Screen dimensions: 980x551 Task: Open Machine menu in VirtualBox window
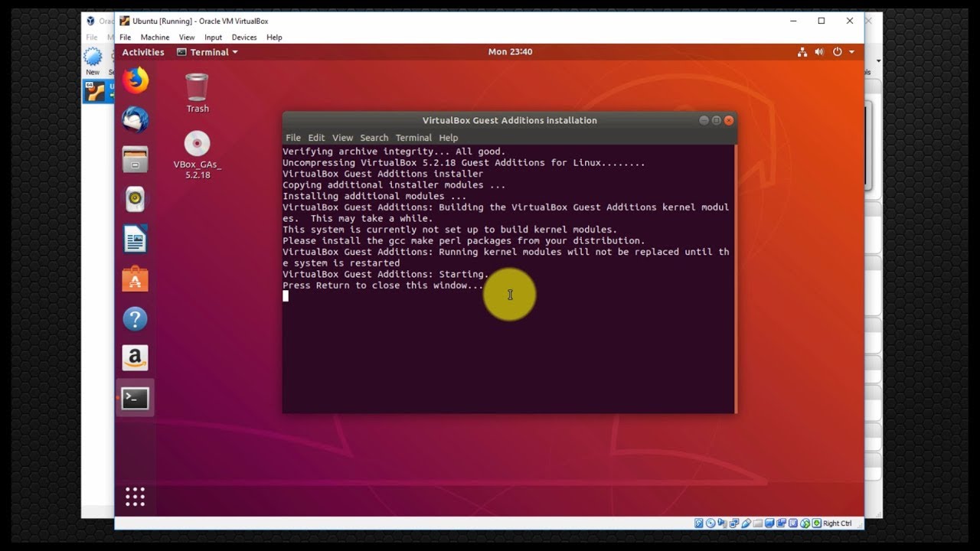pos(155,37)
